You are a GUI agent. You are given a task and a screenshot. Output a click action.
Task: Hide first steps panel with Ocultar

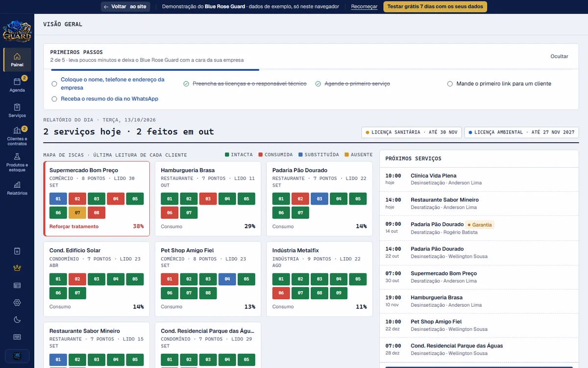point(559,56)
